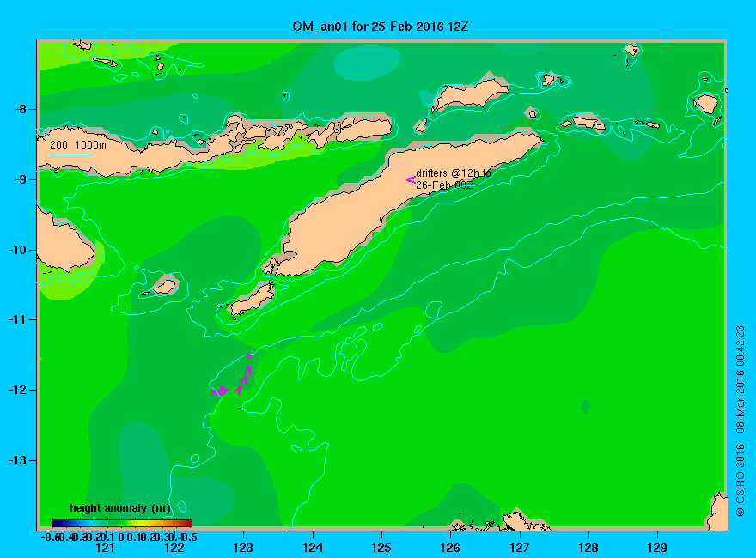Click the map title 'OM_an01 for 25-Feb-2016 12Z'
The image size is (756, 558).
(380, 27)
